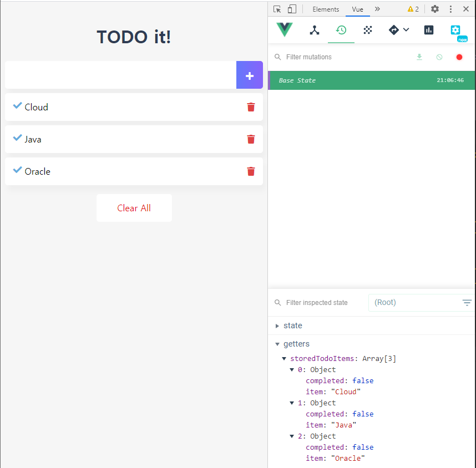
Task: Click completed: false under 0: Object
Action: 340,380
